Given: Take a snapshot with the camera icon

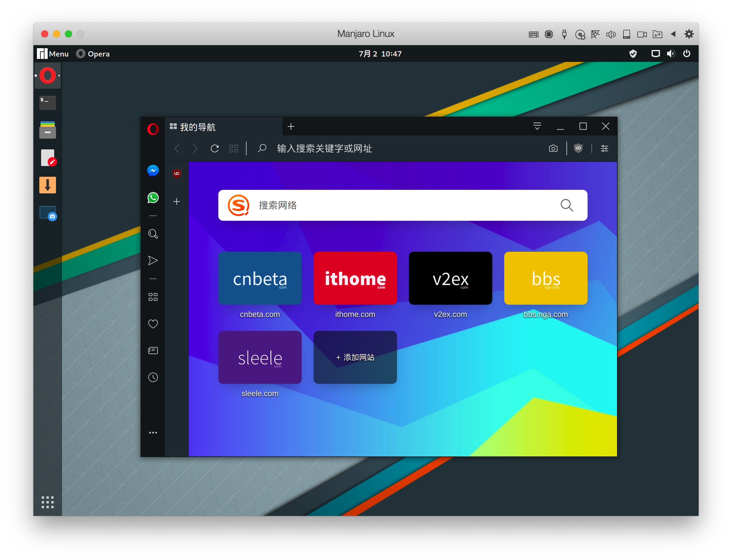Looking at the screenshot, I should 553,148.
